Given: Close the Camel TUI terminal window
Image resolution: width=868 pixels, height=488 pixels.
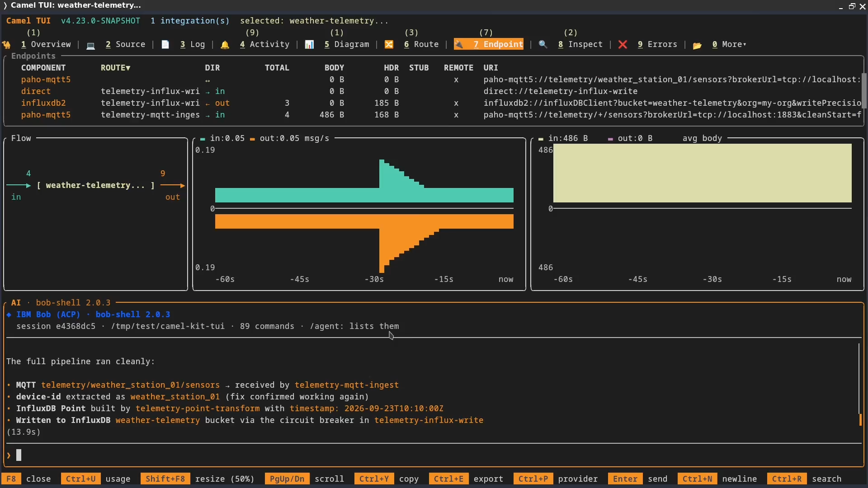Looking at the screenshot, I should pos(862,6).
